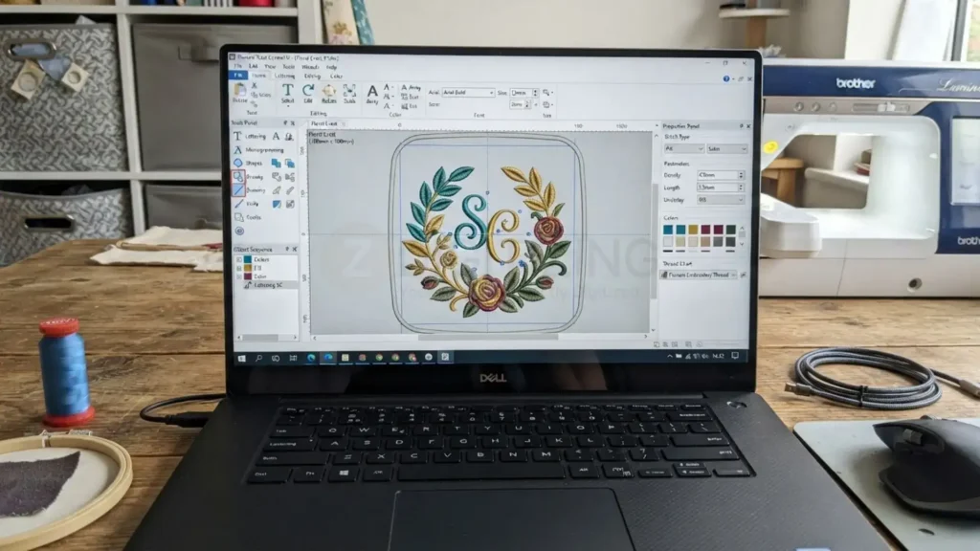
Task: Pin the Object Sequence panel
Action: [x=287, y=250]
